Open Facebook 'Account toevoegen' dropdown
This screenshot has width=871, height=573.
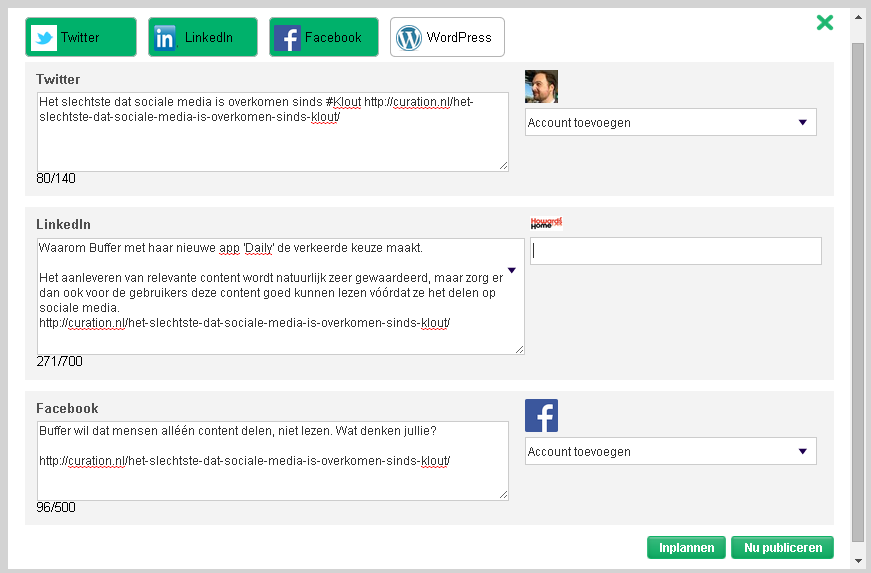click(670, 451)
